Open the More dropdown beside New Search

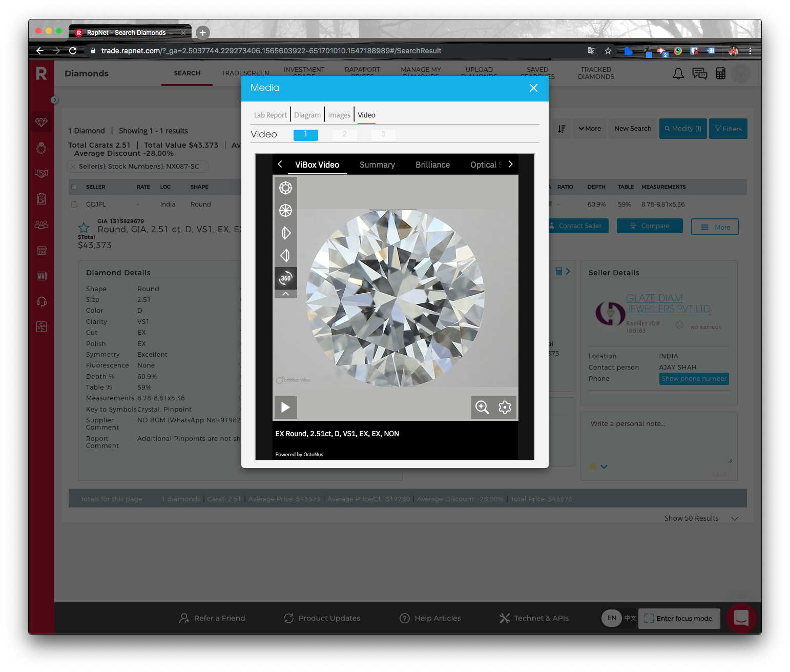[x=590, y=129]
